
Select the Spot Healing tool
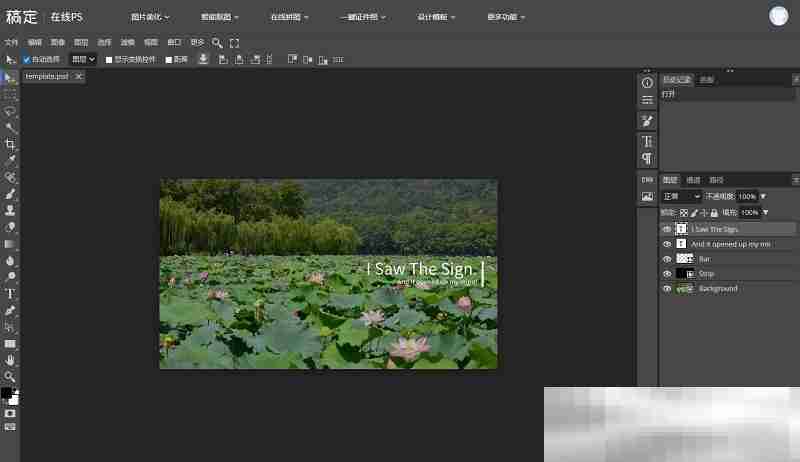[x=9, y=177]
